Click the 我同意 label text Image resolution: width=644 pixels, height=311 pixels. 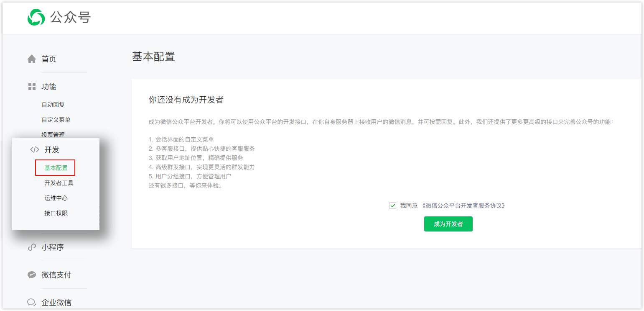click(409, 206)
